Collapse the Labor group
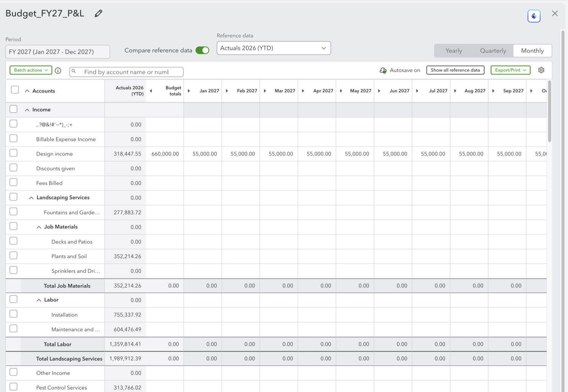 (39, 300)
